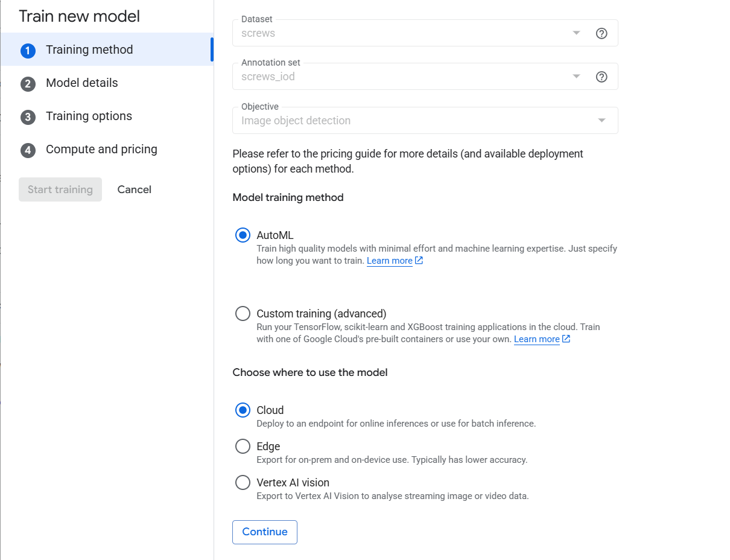Choose Edge deployment radio option
Screen dimensions: 730x560
[x=243, y=447]
